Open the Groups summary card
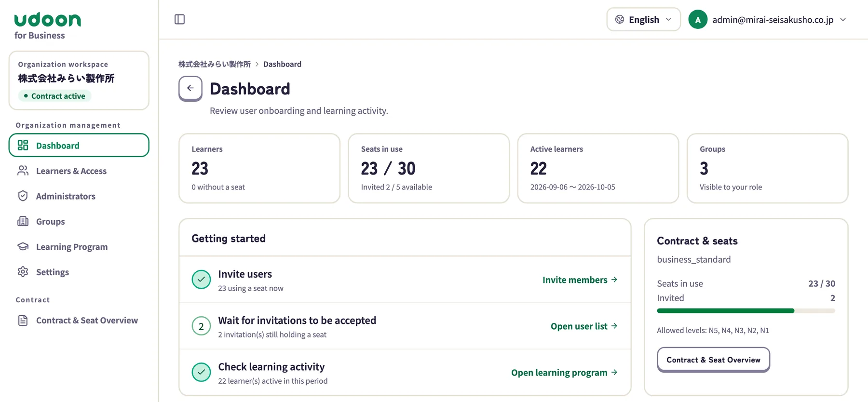The image size is (868, 402). [x=767, y=168]
